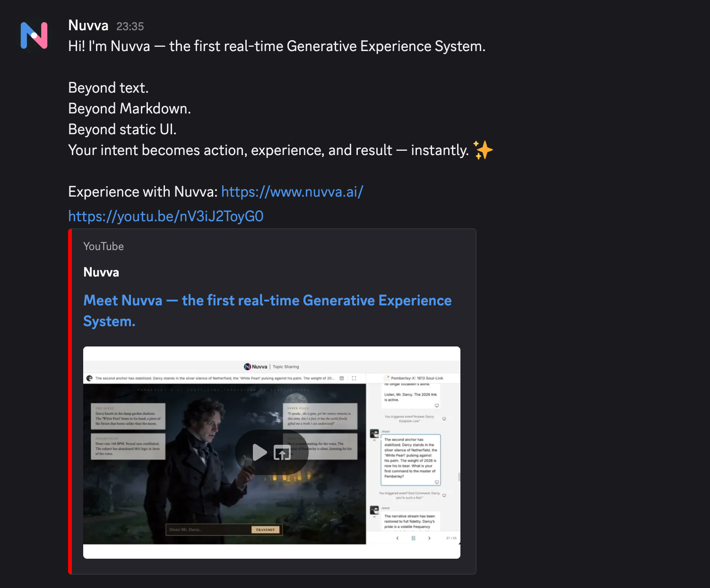Click the YouTube provider label in embed
This screenshot has width=710, height=588.
click(x=104, y=246)
